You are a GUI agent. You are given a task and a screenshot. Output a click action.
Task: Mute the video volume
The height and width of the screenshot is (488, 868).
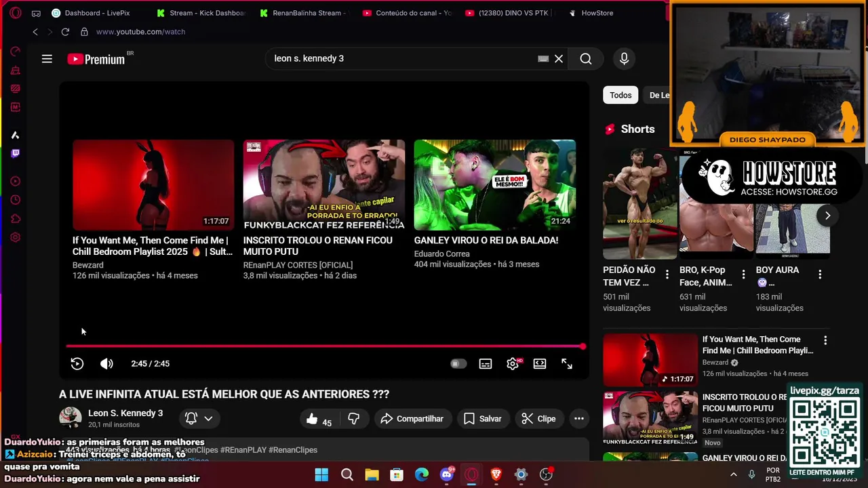106,364
